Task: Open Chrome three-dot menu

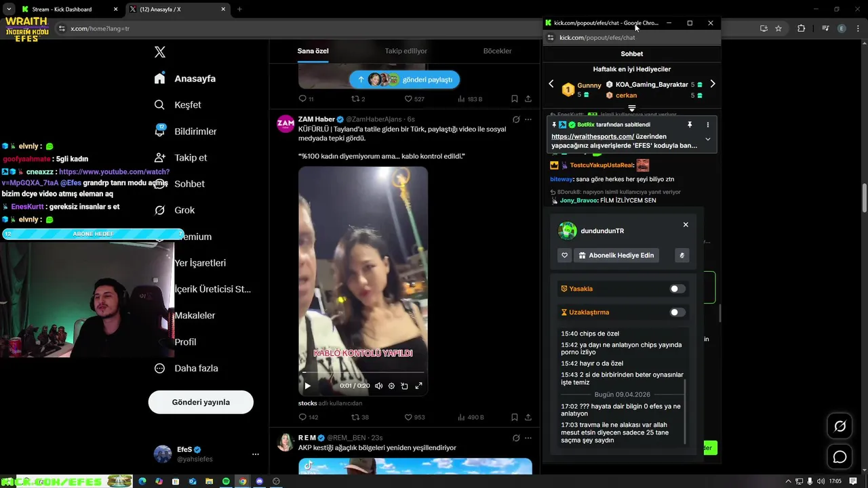Action: pyautogui.click(x=857, y=28)
